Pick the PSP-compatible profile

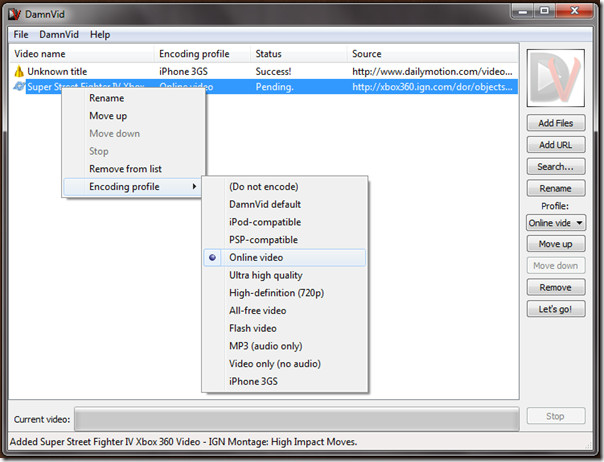pos(284,240)
